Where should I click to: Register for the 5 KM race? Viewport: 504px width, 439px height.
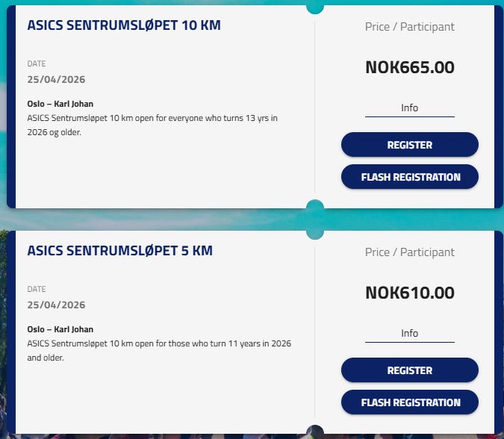[x=409, y=370]
